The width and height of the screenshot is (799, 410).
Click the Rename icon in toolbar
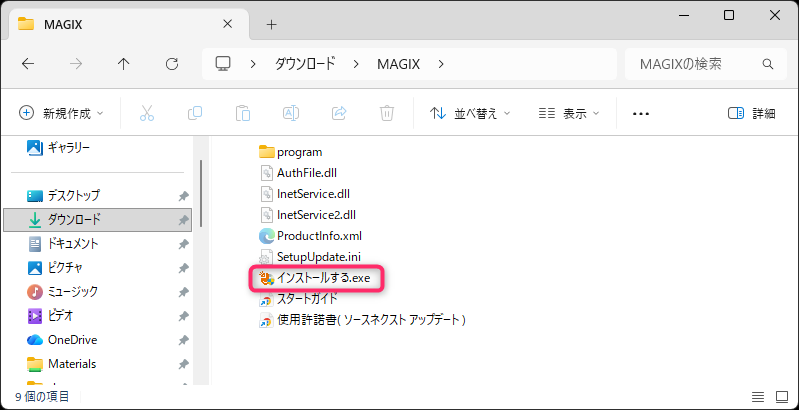click(290, 113)
